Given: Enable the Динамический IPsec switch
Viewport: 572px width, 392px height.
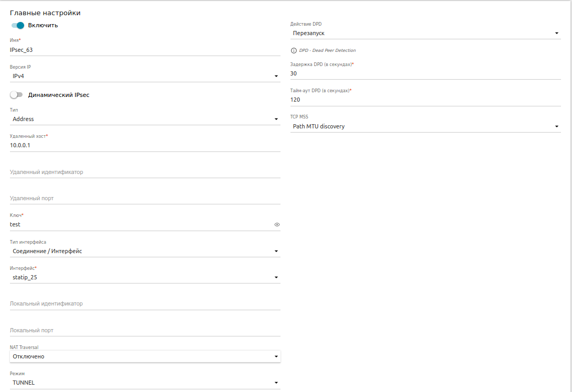Looking at the screenshot, I should pos(17,95).
